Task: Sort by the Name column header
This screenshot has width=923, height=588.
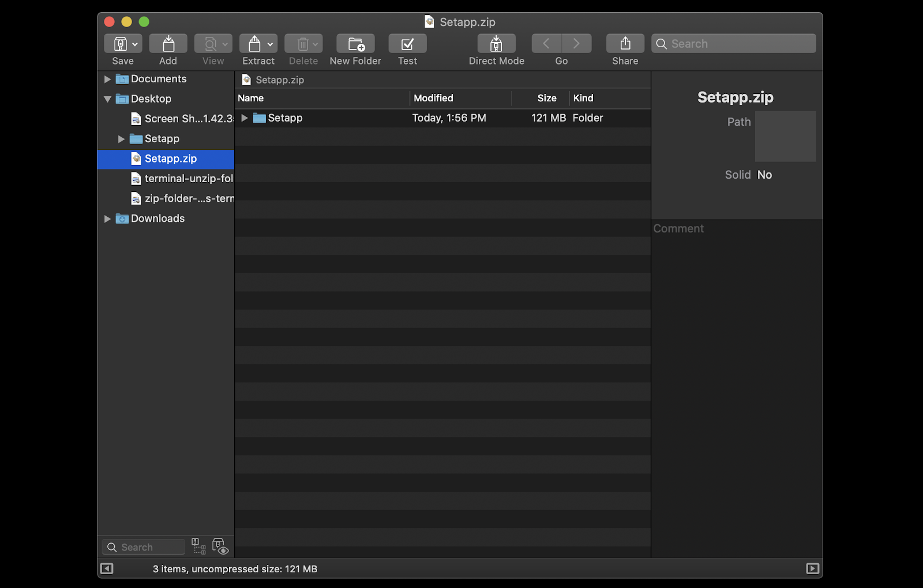Action: 322,99
